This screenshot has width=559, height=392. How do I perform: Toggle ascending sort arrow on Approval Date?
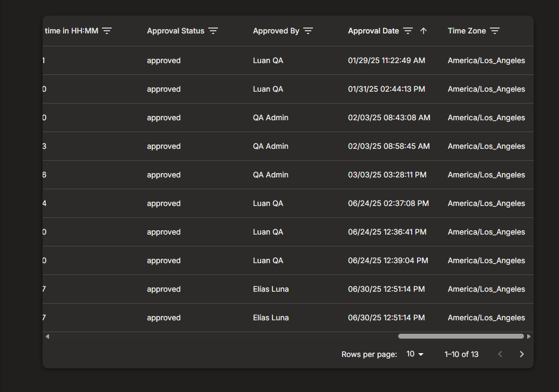[424, 31]
